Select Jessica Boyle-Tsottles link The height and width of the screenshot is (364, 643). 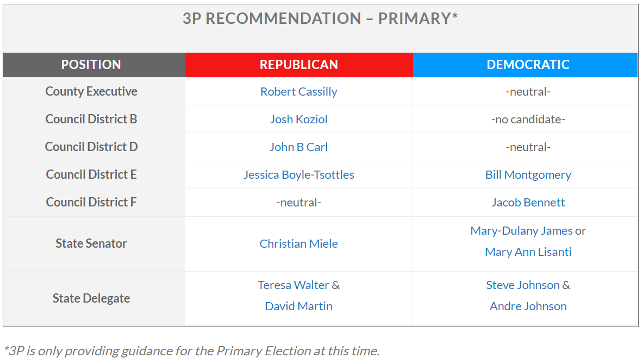pyautogui.click(x=298, y=174)
